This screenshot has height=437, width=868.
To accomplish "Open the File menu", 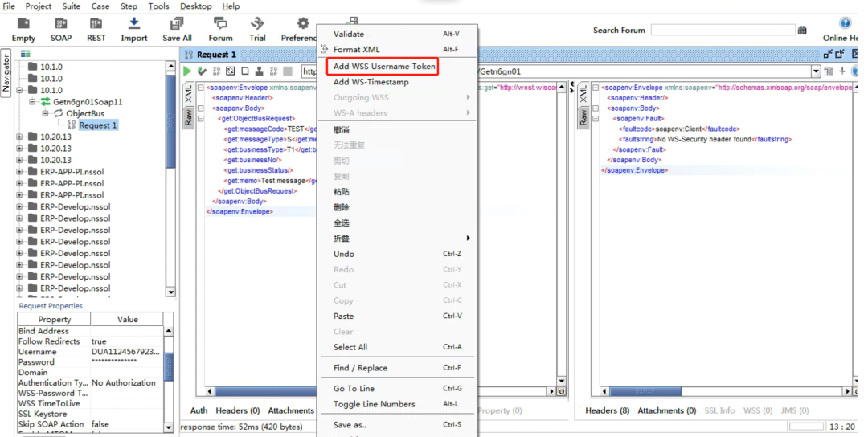I will 9,6.
